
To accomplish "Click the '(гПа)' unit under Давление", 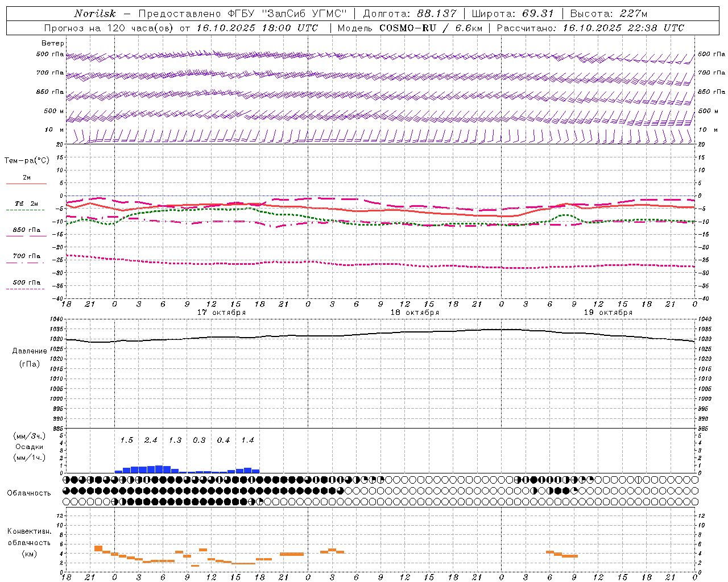I will (x=30, y=364).
